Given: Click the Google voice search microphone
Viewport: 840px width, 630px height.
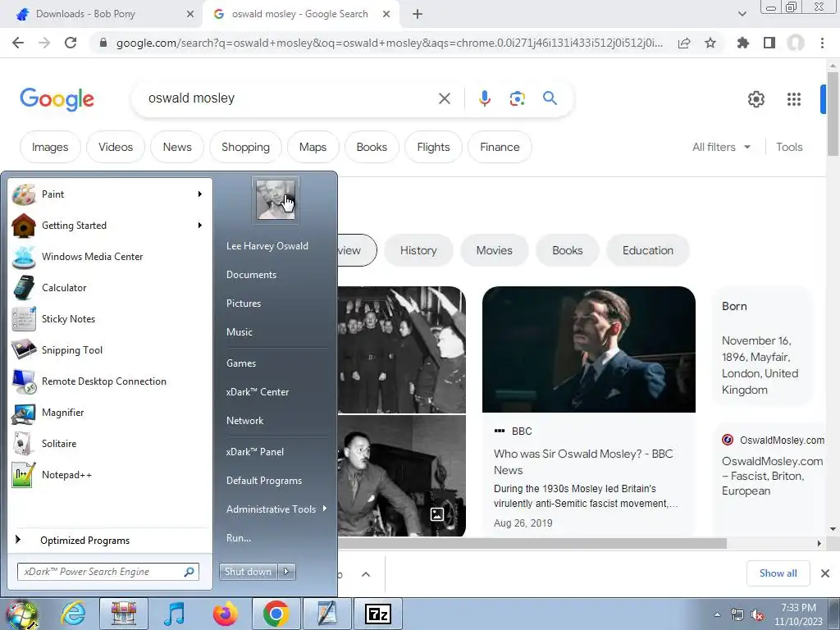Looking at the screenshot, I should 484,98.
